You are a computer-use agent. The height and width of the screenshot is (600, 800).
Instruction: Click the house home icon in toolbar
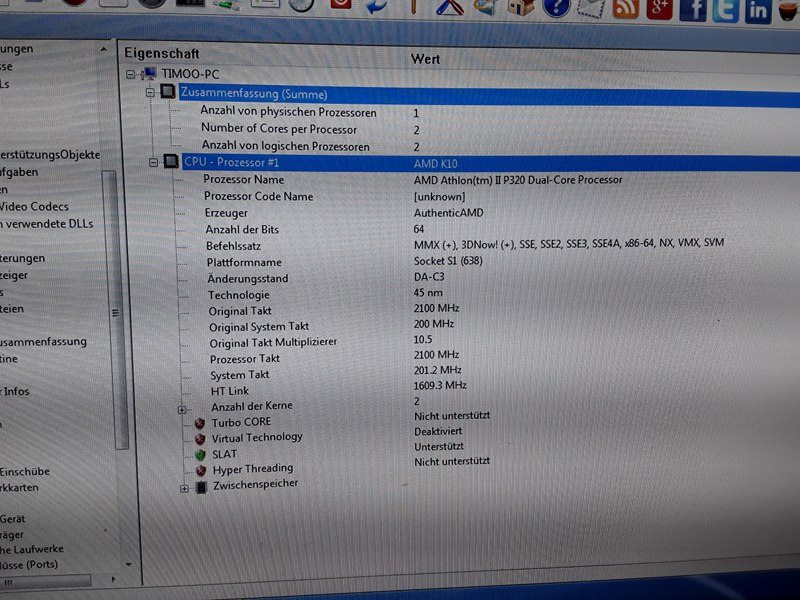click(x=521, y=7)
